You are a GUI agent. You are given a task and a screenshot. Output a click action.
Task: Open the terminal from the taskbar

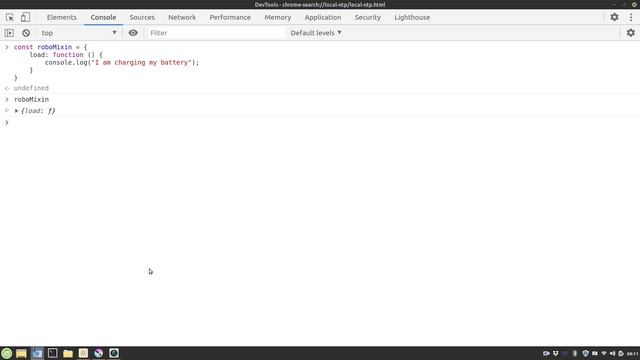pyautogui.click(x=53, y=353)
